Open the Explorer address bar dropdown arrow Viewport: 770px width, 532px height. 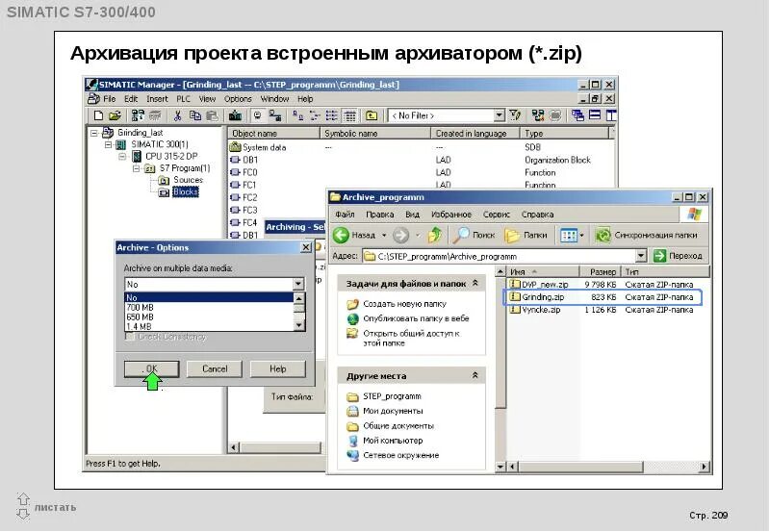(x=641, y=256)
